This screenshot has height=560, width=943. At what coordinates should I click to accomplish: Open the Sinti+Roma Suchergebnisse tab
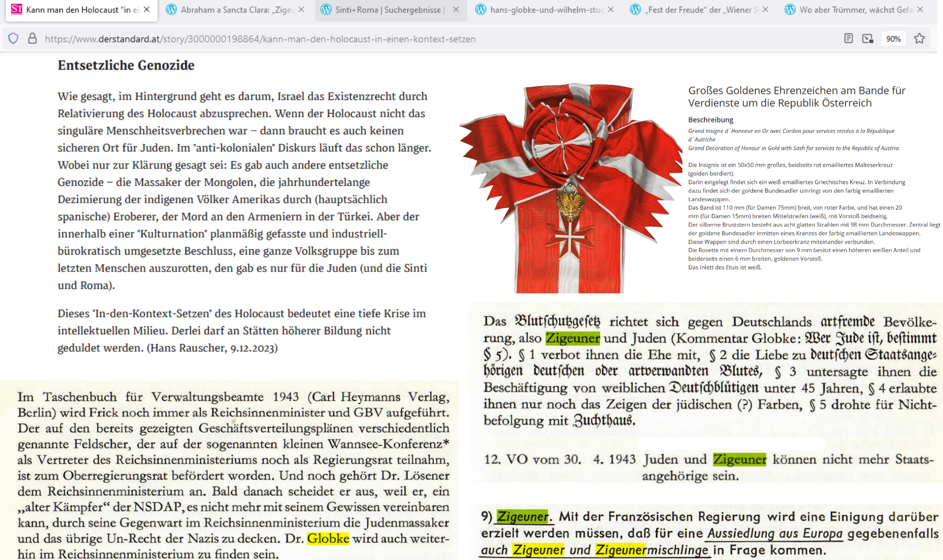coord(387,9)
